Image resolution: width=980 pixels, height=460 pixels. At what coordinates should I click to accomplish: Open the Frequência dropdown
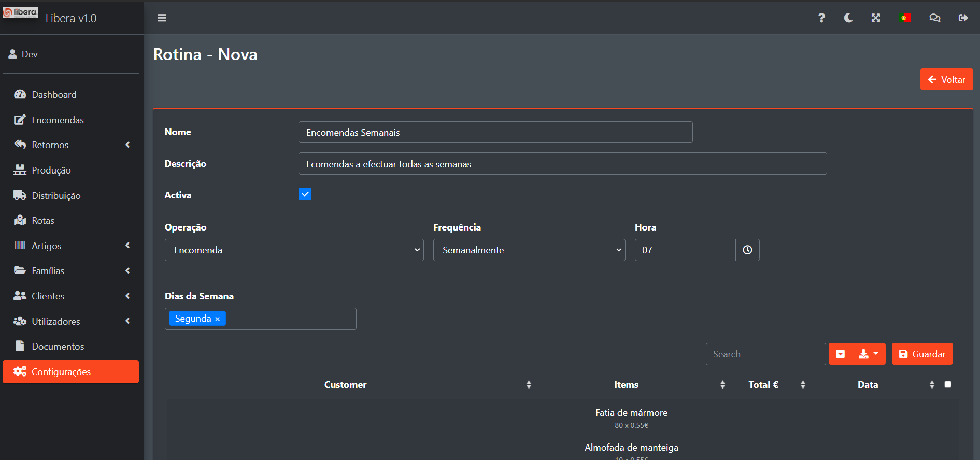click(x=529, y=250)
